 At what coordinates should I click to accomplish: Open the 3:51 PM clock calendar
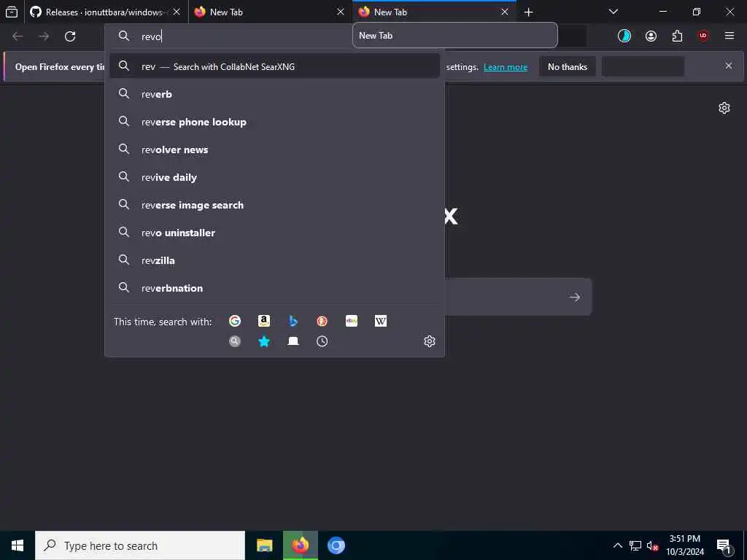coord(684,545)
